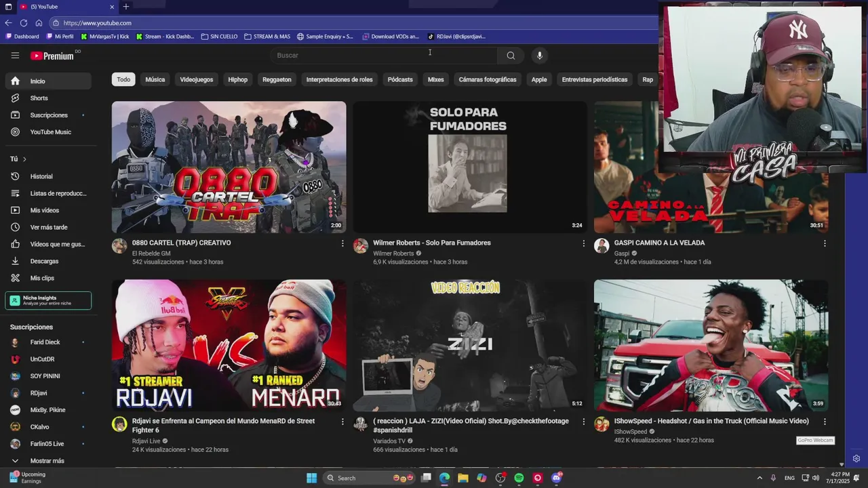Play the ISHOWSPEED Headshot video thumbnail
The height and width of the screenshot is (488, 868).
[711, 346]
